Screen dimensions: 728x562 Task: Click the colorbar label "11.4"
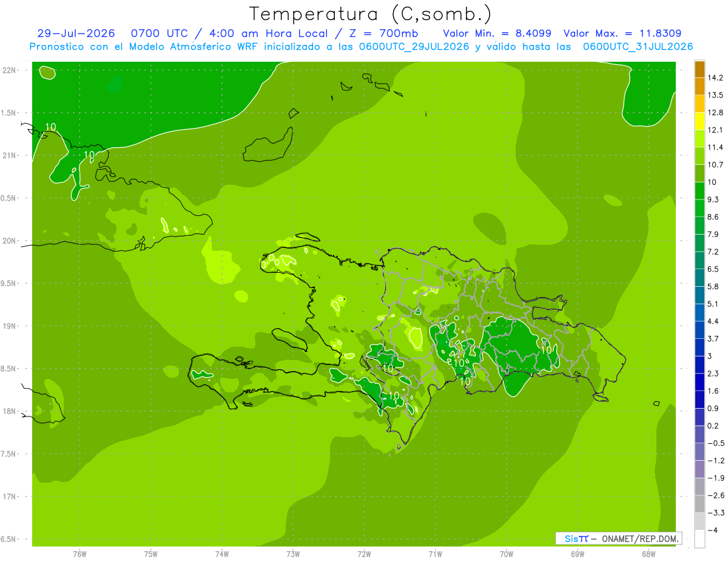pyautogui.click(x=715, y=147)
